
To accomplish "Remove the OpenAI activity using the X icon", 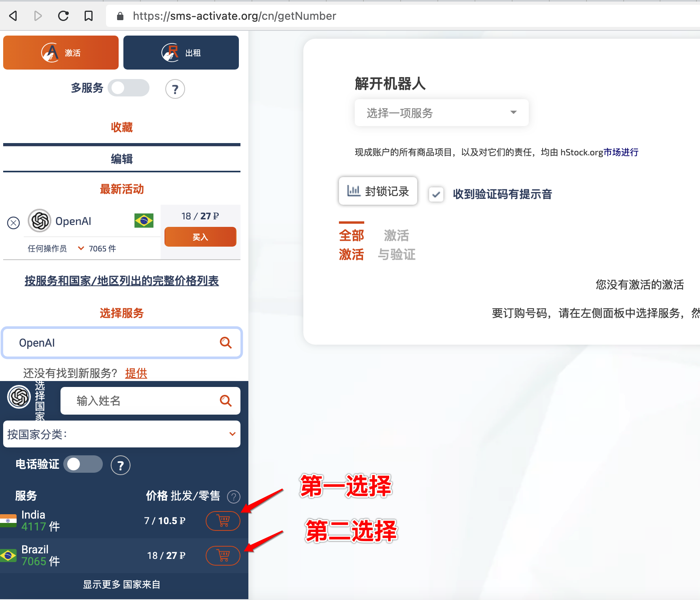I will 13,223.
